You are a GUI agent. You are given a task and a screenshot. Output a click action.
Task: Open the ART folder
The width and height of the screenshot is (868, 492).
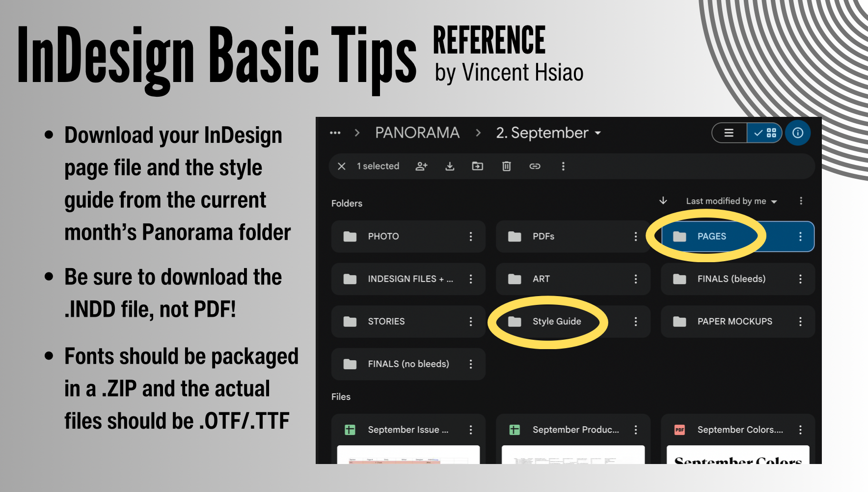point(573,279)
